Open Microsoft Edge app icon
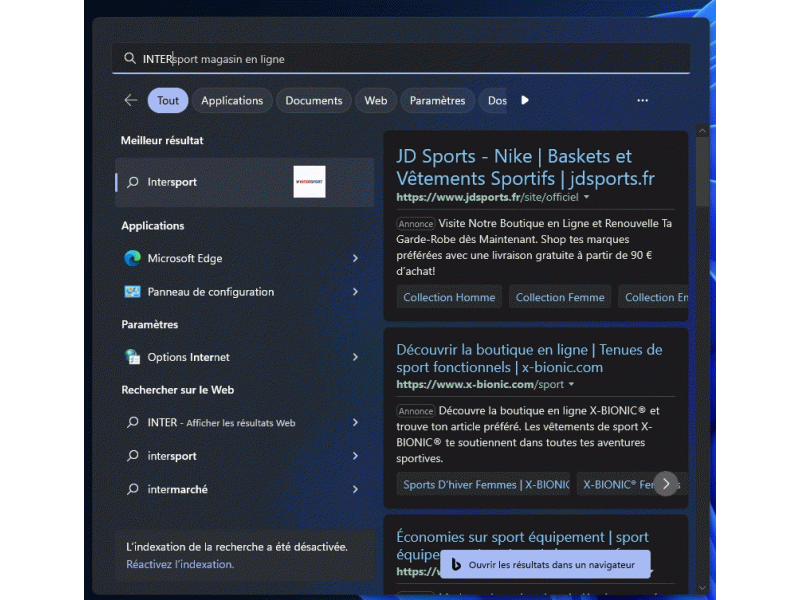The image size is (800, 600). 133,258
